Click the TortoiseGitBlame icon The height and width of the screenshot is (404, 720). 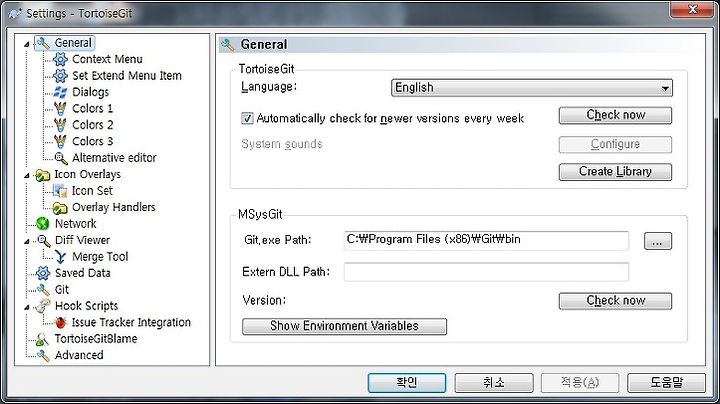coord(43,339)
